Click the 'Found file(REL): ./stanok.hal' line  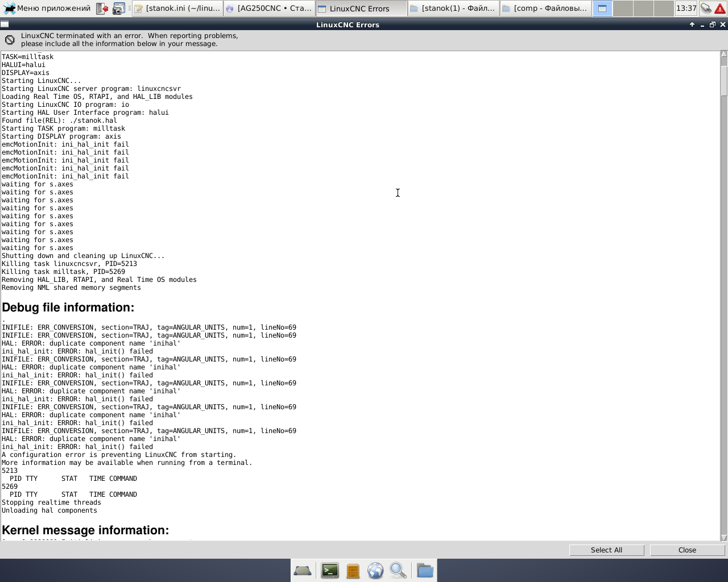(59, 120)
